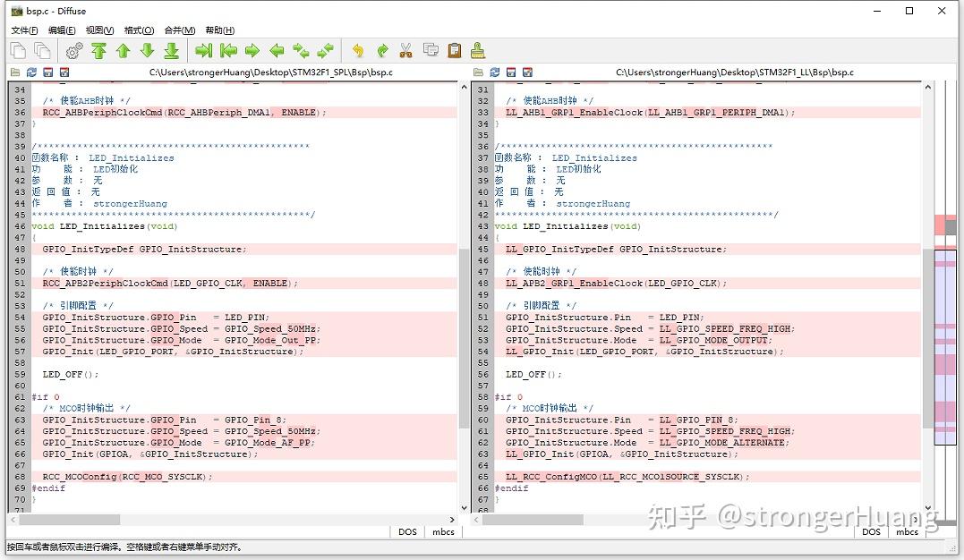Open the 格式(O) menu

click(139, 30)
